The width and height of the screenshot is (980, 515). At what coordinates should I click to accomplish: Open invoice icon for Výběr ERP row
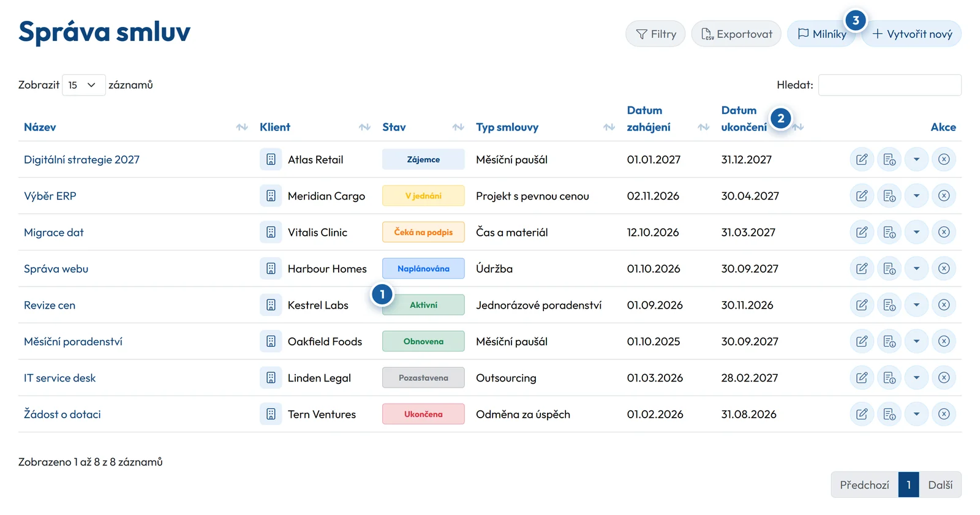(x=889, y=196)
